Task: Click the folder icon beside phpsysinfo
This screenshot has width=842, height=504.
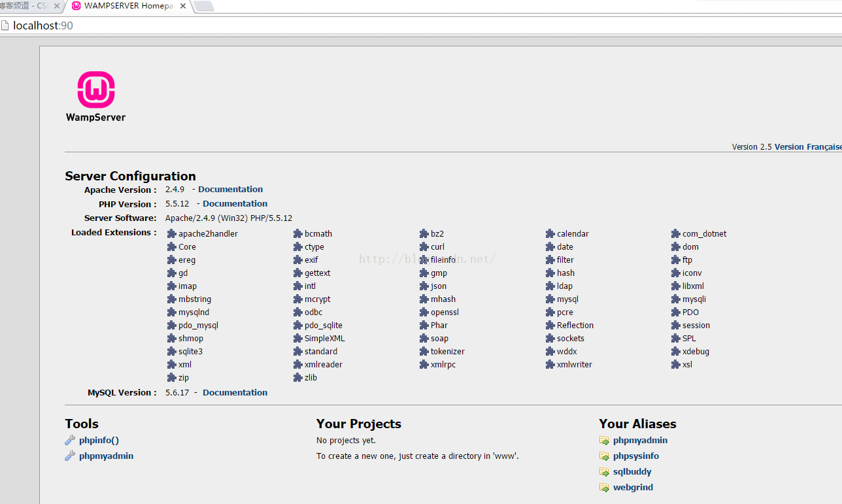Action: click(x=605, y=456)
